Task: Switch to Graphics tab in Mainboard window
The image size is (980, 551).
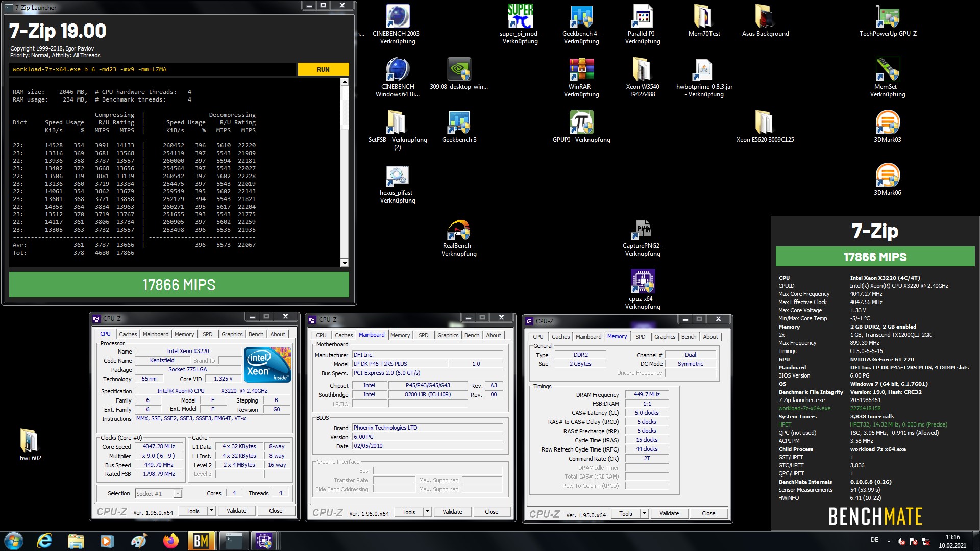Action: pos(448,335)
